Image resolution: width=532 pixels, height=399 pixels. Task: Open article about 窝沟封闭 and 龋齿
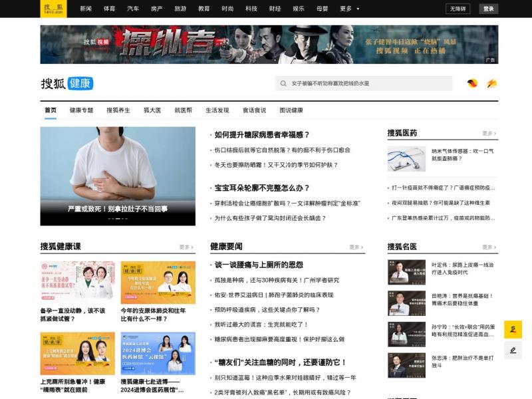(270, 218)
